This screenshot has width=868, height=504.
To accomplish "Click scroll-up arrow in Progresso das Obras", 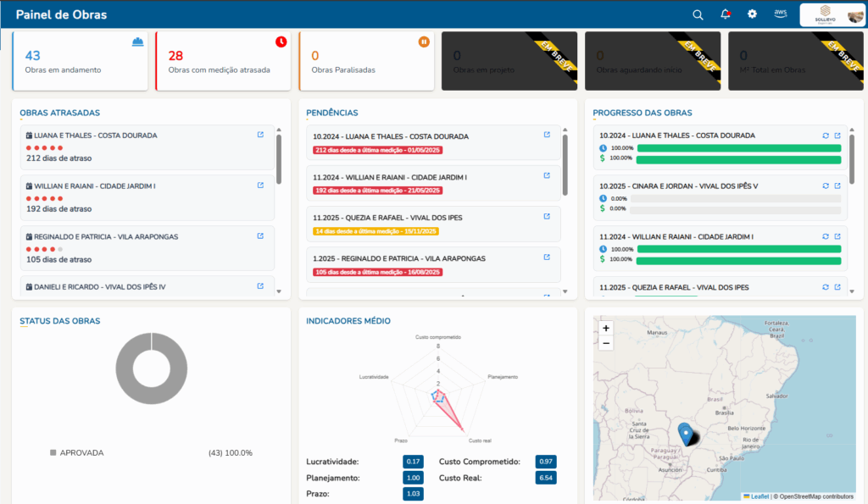I will tap(851, 131).
